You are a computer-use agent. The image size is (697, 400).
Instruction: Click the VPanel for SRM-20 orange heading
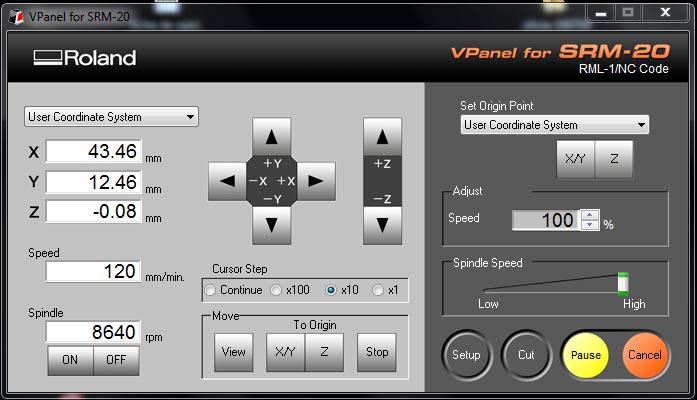[560, 52]
